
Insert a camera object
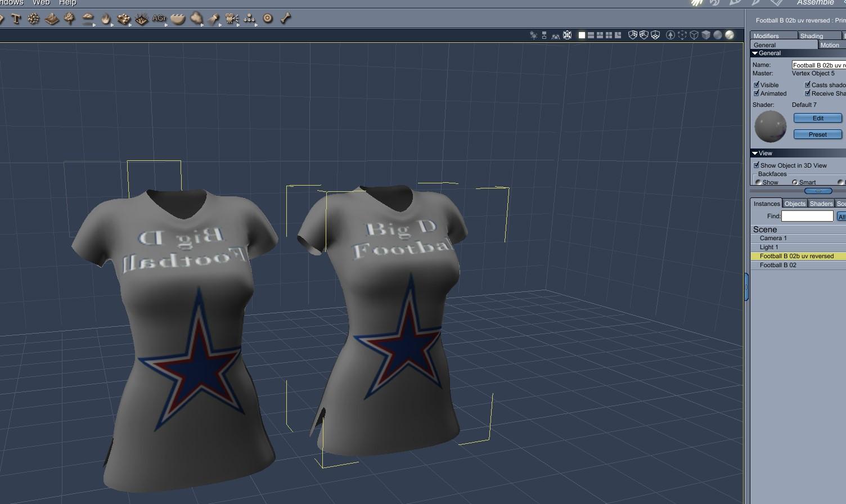pos(232,19)
